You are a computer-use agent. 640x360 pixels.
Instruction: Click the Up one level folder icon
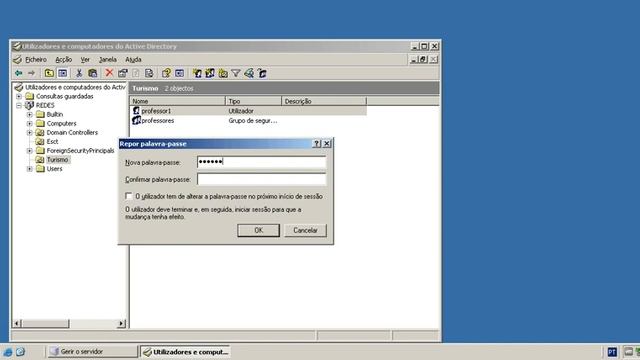point(49,73)
